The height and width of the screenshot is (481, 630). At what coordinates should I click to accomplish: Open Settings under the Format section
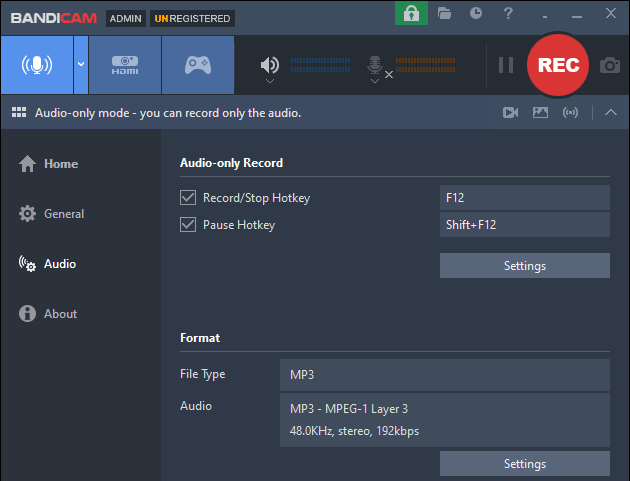click(525, 464)
